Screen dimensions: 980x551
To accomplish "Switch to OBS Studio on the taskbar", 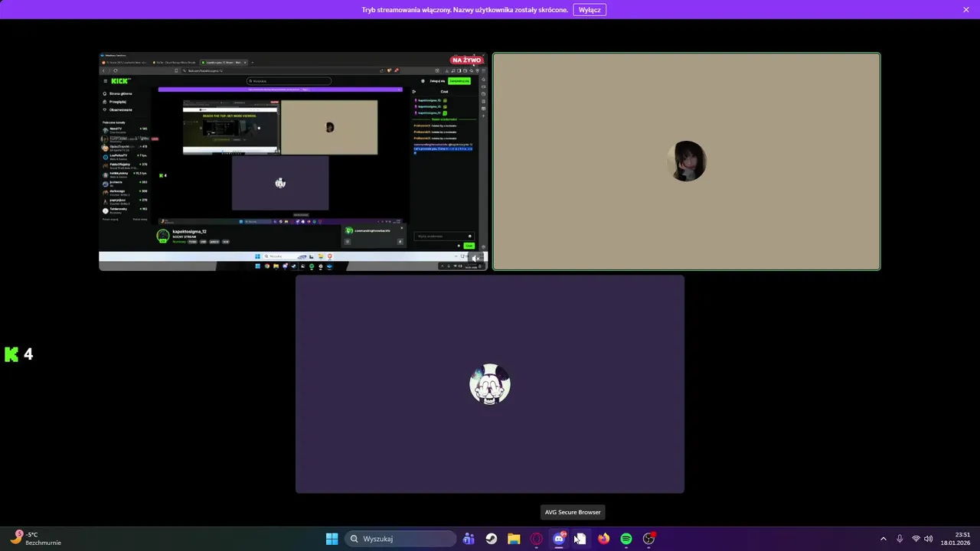I will point(649,539).
